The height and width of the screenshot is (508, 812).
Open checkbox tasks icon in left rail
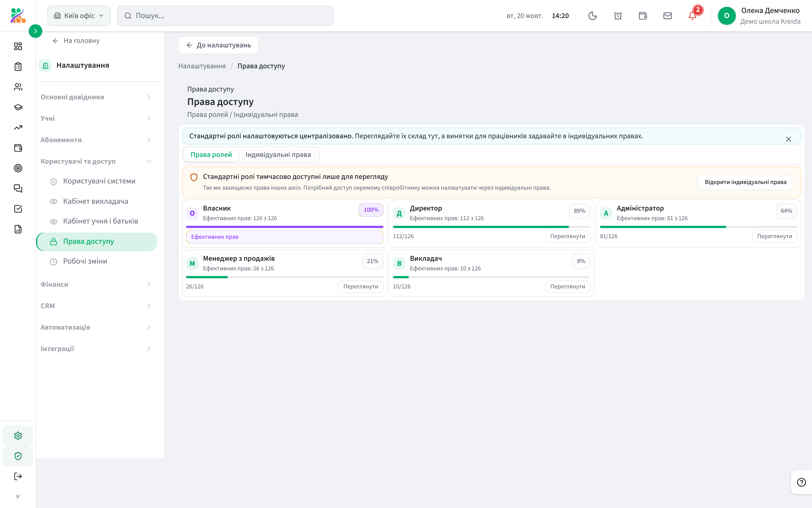point(18,209)
